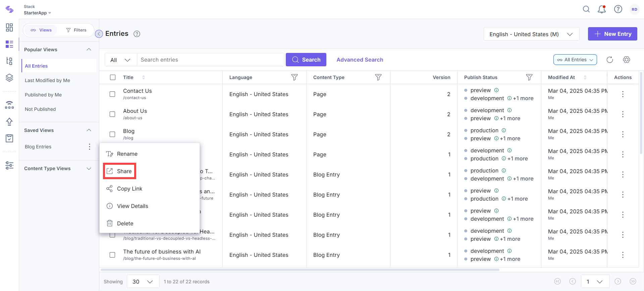Check the Contact Us entry checkbox
The width and height of the screenshot is (644, 291).
112,94
